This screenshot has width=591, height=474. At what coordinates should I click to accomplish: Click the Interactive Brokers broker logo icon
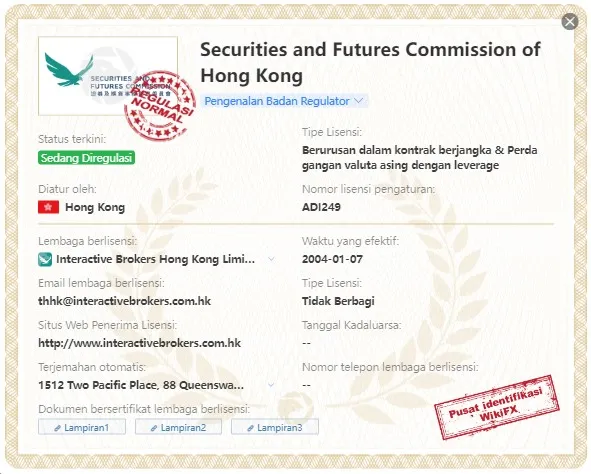pos(45,259)
